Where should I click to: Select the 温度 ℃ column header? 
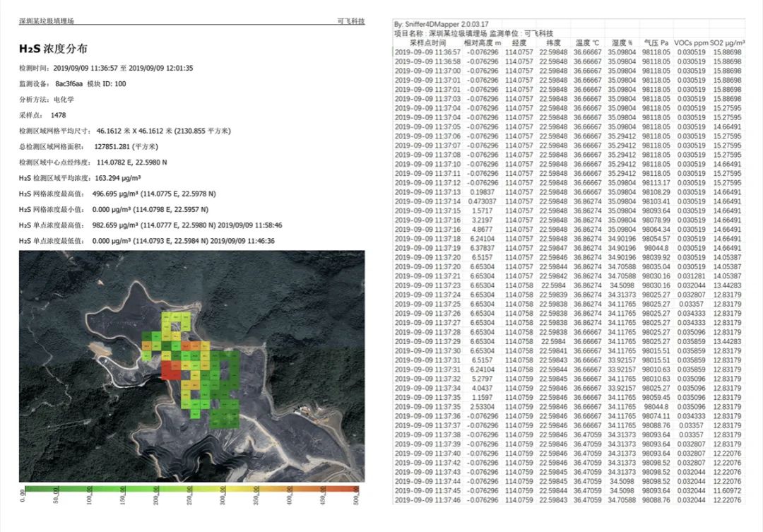(587, 43)
